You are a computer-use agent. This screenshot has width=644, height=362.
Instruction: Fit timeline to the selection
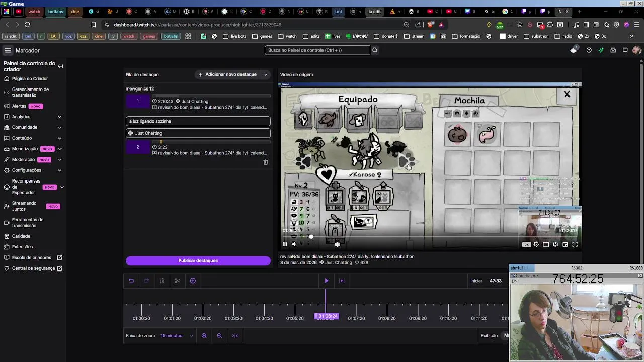coord(235,336)
